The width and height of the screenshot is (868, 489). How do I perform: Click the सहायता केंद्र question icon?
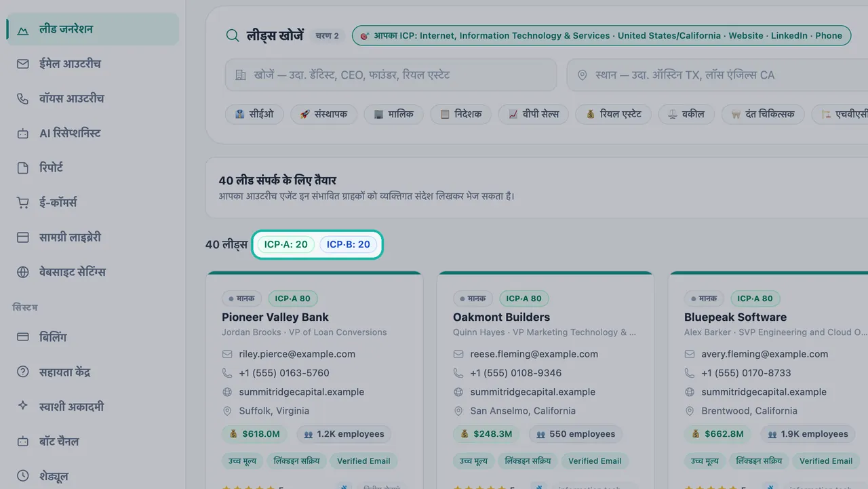point(23,372)
